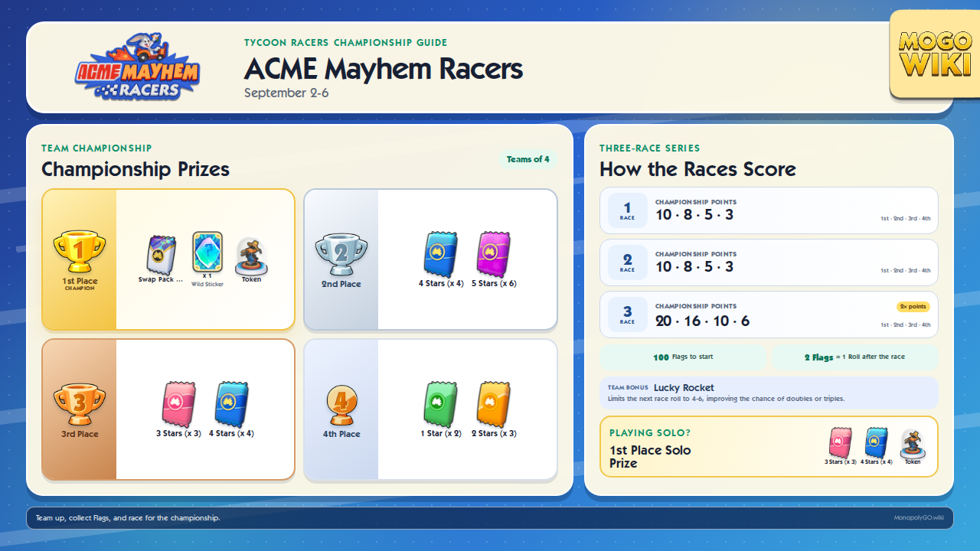Click the 2x points badge
The width and height of the screenshot is (980, 551).
[913, 307]
